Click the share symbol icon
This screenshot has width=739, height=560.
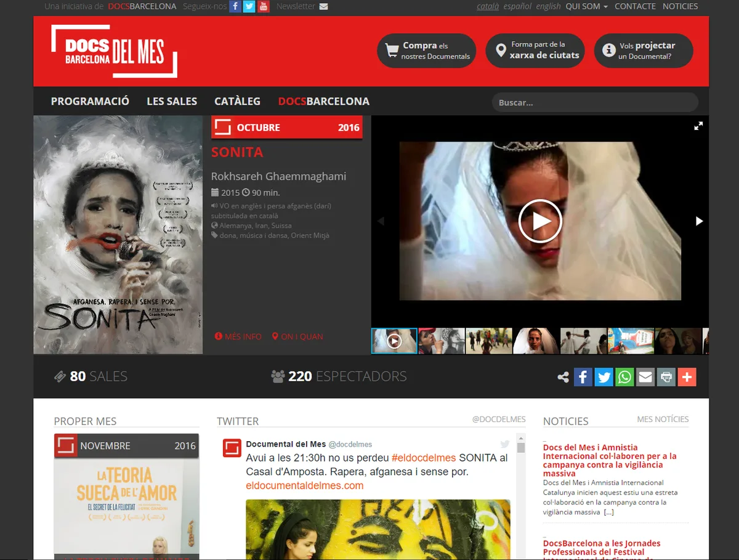point(563,377)
